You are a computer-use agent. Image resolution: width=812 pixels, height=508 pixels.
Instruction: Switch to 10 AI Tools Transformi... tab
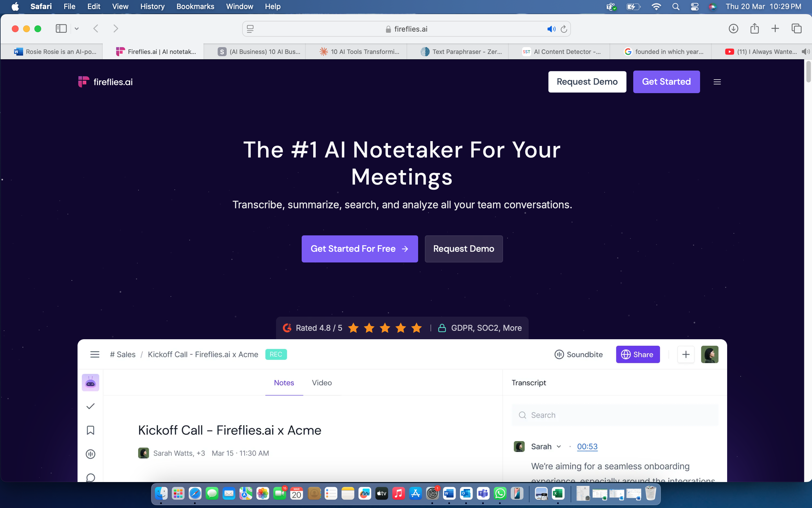point(356,51)
